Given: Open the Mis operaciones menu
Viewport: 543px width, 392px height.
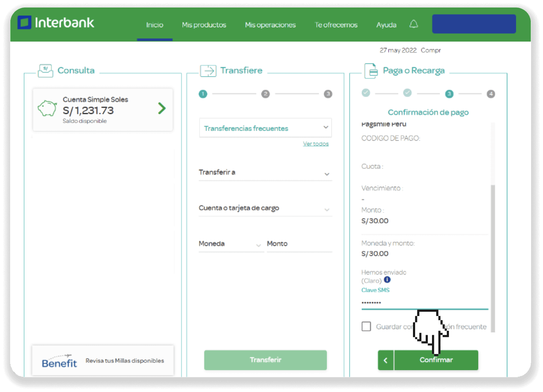Looking at the screenshot, I should pos(270,25).
